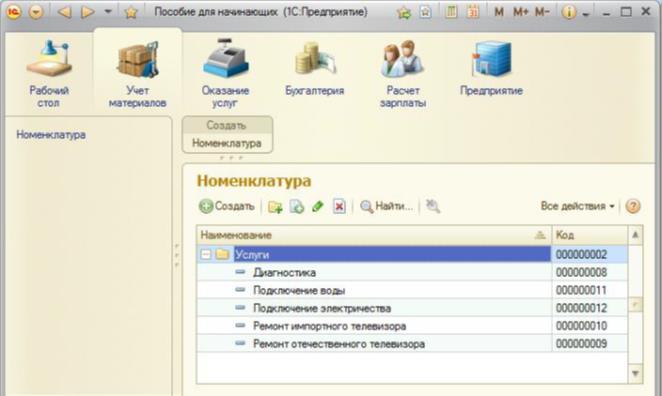
Task: Edit current item pencil icon
Action: coord(317,206)
